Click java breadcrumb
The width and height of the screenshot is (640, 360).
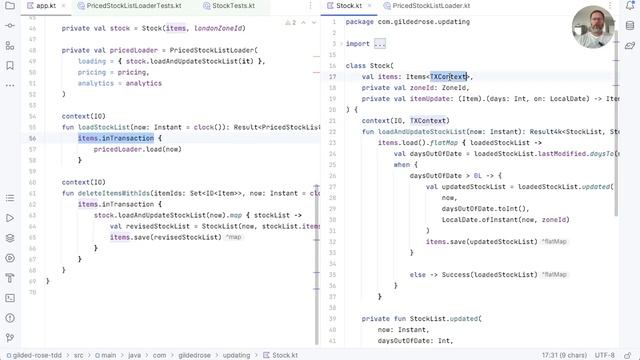134,355
